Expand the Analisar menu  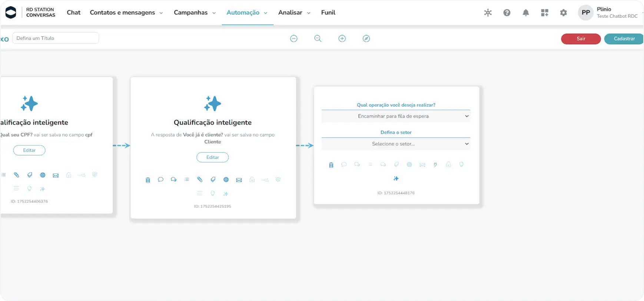pyautogui.click(x=295, y=13)
